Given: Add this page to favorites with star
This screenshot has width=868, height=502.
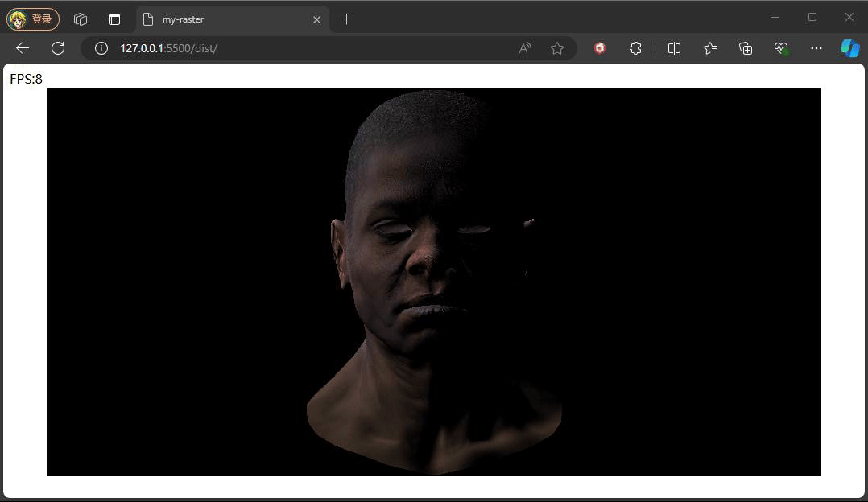Looking at the screenshot, I should click(x=557, y=48).
